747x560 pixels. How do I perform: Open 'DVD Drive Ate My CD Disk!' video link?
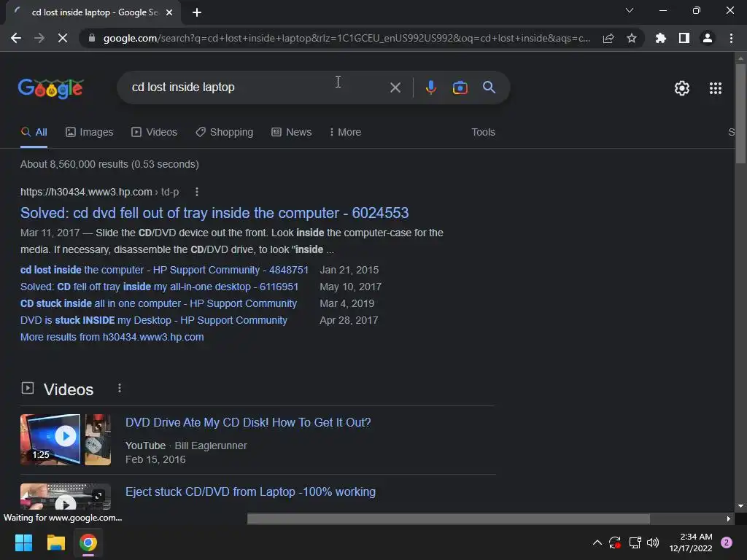coord(248,422)
